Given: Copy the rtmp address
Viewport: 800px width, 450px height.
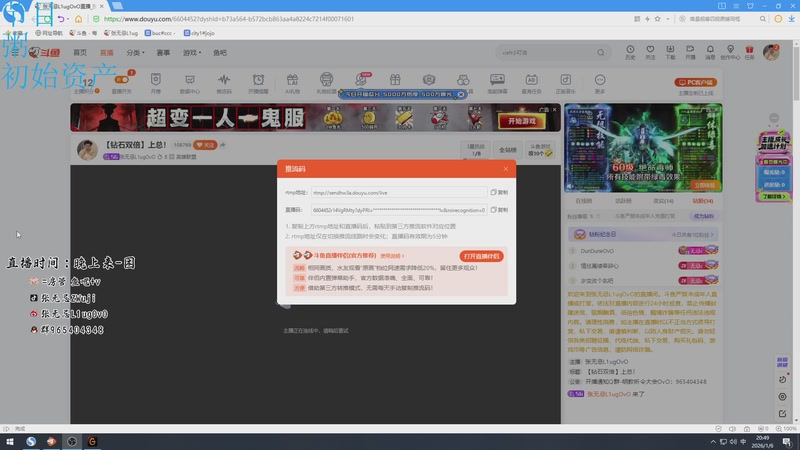Looking at the screenshot, I should coord(499,192).
